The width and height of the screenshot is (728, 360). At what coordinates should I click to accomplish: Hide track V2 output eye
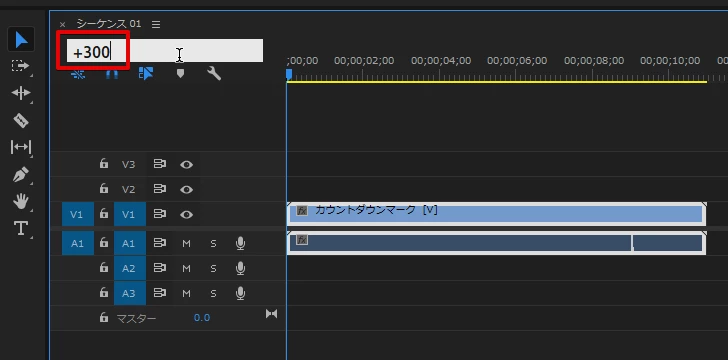187,190
